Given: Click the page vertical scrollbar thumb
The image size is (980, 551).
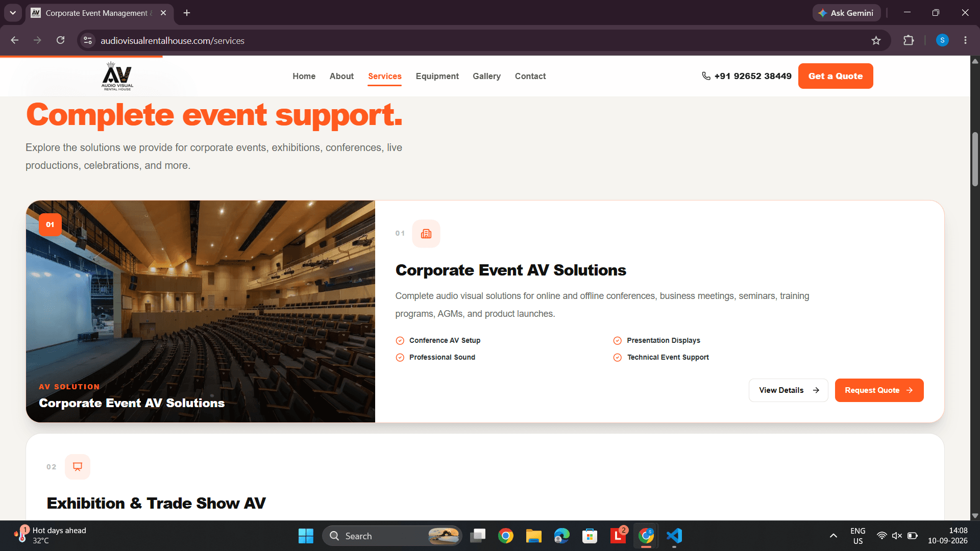Looking at the screenshot, I should tap(975, 159).
